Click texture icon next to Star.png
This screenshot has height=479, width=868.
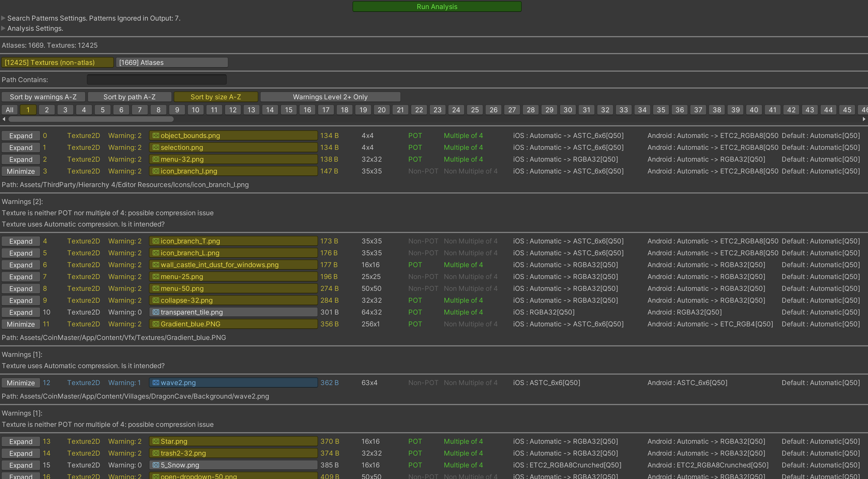(156, 441)
